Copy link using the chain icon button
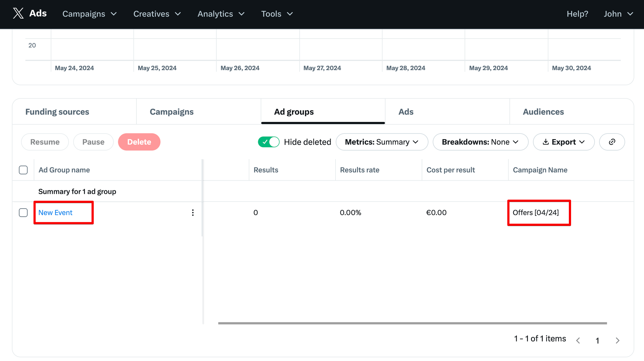This screenshot has width=644, height=361. 612,142
